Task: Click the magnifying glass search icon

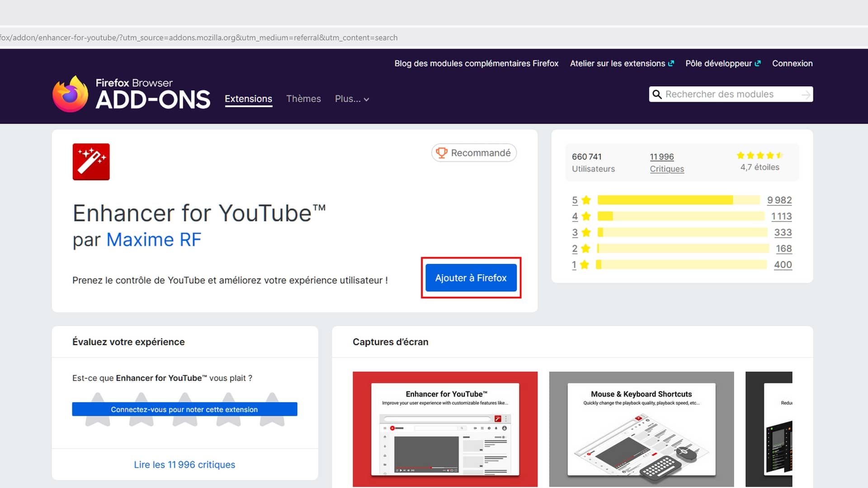Action: [x=657, y=94]
